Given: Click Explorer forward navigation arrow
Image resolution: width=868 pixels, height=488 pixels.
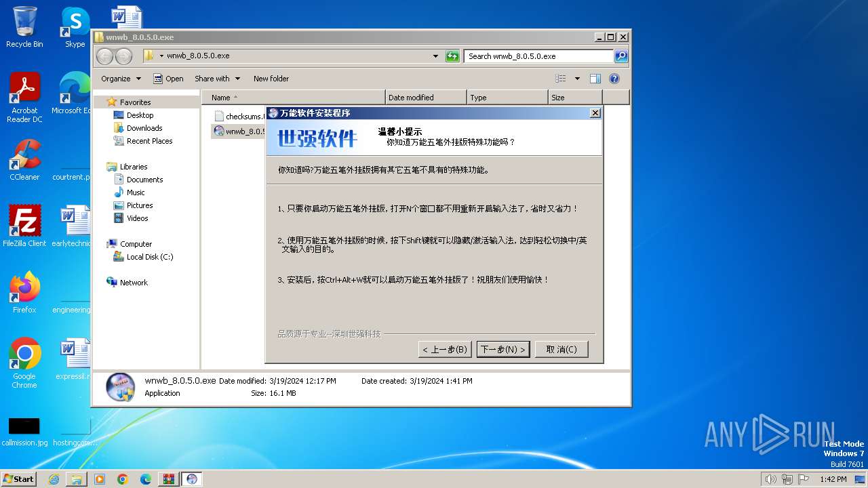Looking at the screenshot, I should 123,56.
